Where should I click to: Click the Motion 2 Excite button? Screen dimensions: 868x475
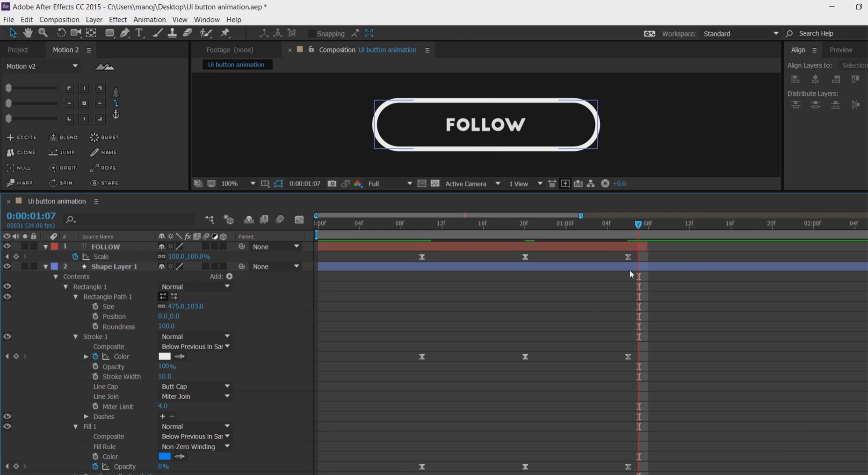click(x=22, y=138)
